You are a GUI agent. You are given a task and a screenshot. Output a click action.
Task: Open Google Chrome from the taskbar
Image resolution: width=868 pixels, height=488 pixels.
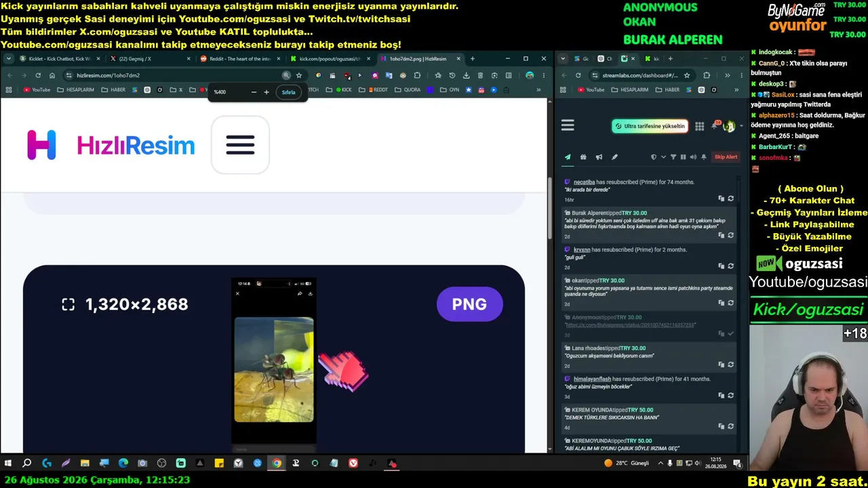[x=277, y=464]
